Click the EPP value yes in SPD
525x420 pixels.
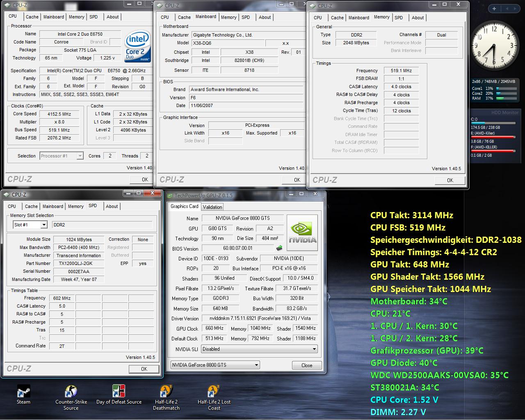coord(142,263)
